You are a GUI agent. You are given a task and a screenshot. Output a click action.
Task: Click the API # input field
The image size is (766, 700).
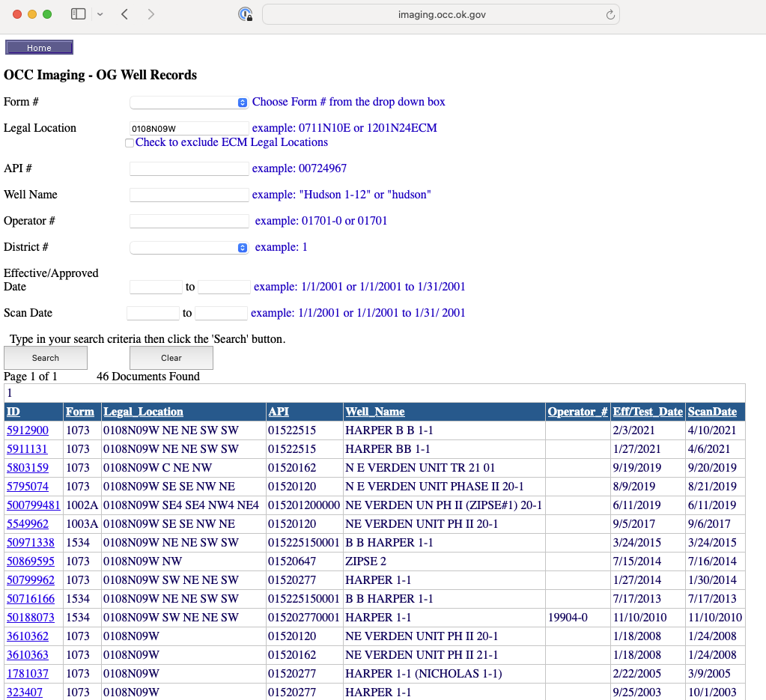[189, 168]
